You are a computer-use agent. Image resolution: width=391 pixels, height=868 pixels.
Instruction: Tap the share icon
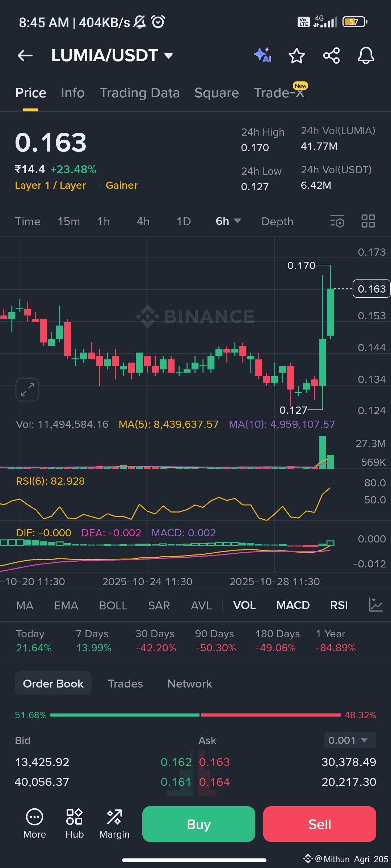(x=331, y=56)
